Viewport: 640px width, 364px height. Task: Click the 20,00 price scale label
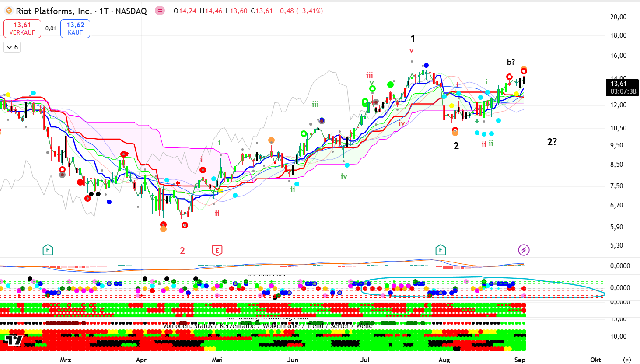pos(618,17)
